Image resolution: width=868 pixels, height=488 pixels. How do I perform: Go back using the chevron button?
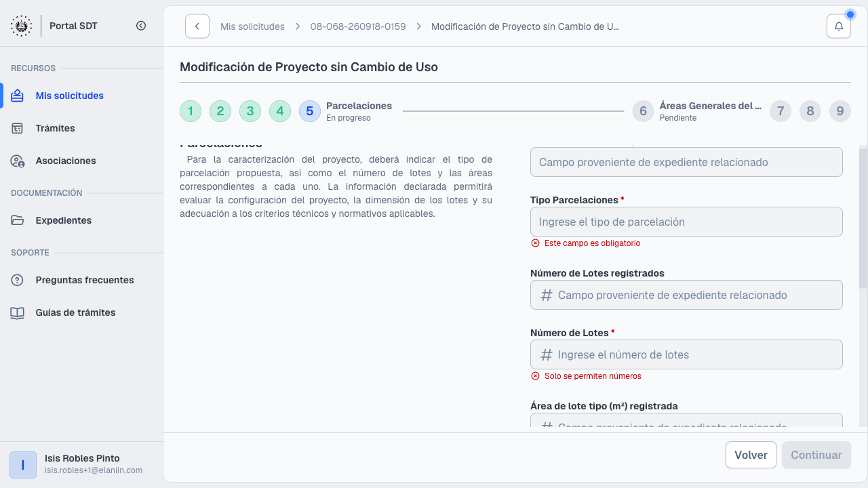click(197, 26)
